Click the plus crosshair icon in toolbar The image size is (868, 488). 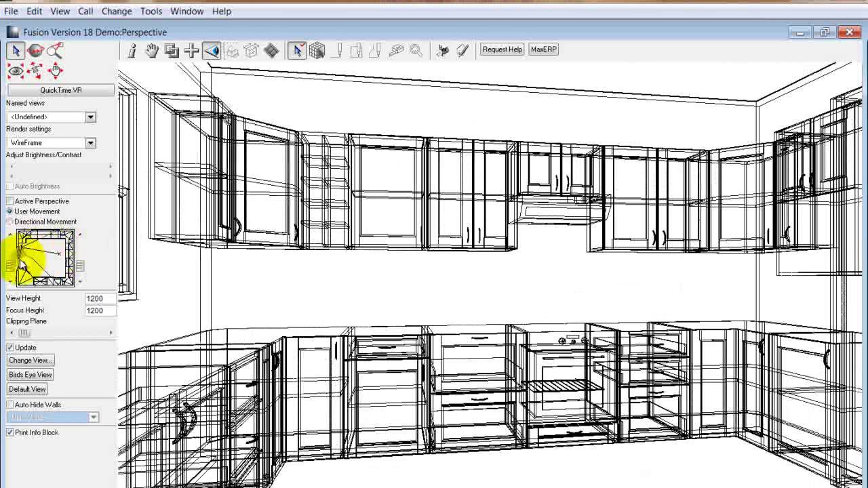pos(191,50)
